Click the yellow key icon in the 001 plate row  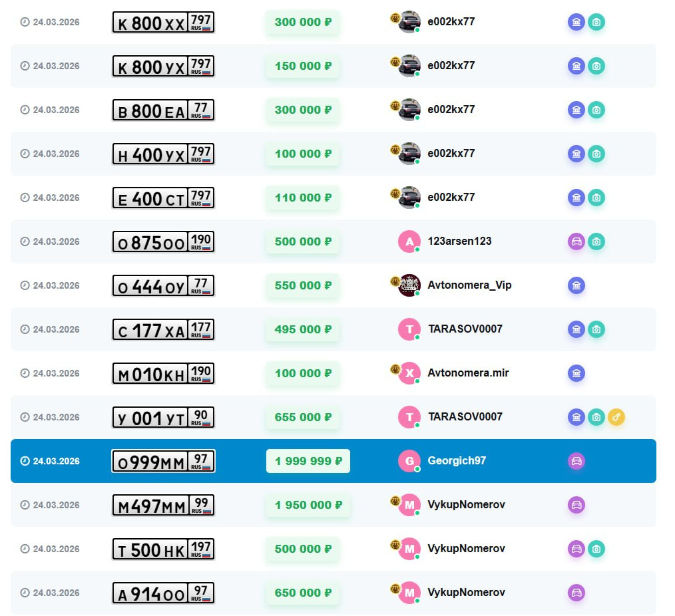[x=616, y=417]
